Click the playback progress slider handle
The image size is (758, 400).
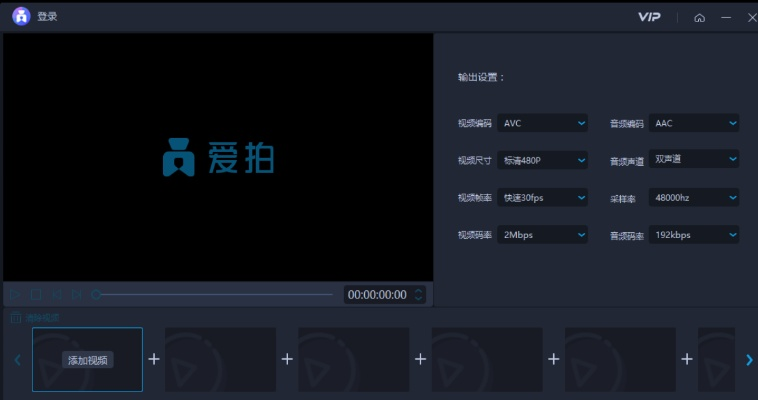pos(96,294)
